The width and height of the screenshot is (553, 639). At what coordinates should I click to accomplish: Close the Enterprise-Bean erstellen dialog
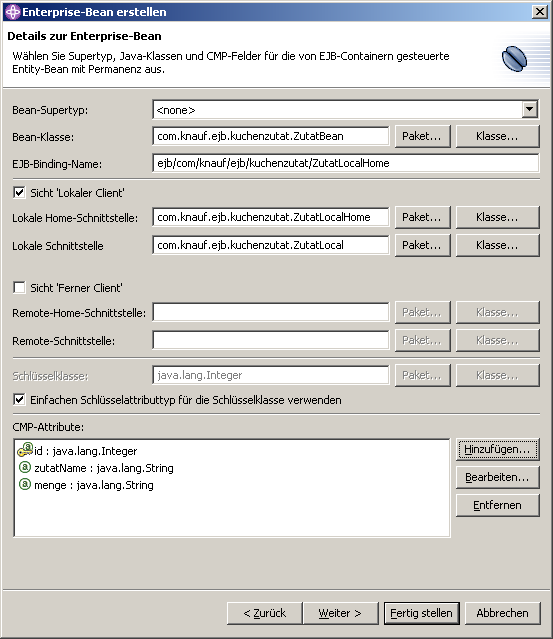(540, 11)
